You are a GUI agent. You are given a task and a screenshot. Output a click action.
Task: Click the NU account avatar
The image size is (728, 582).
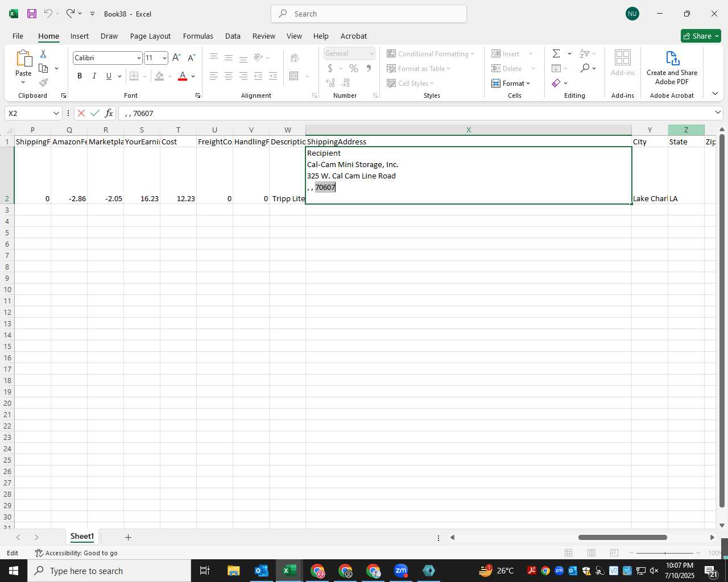click(632, 14)
